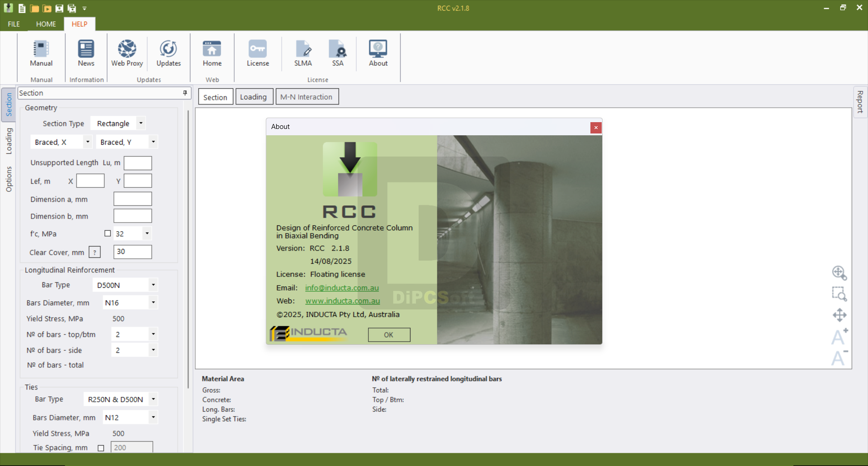868x466 pixels.
Task: Select the zoom window tool
Action: tap(840, 294)
